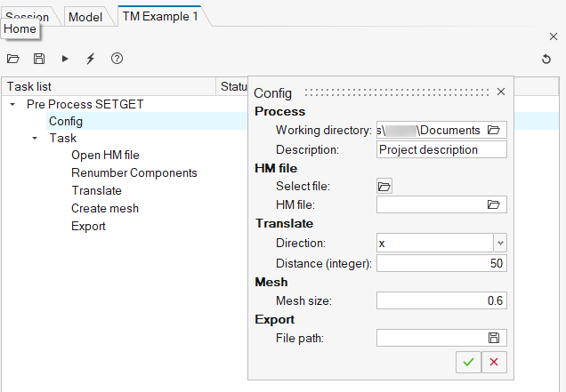Click the Select file folder icon
Screen dimensions: 566x392
(x=384, y=187)
